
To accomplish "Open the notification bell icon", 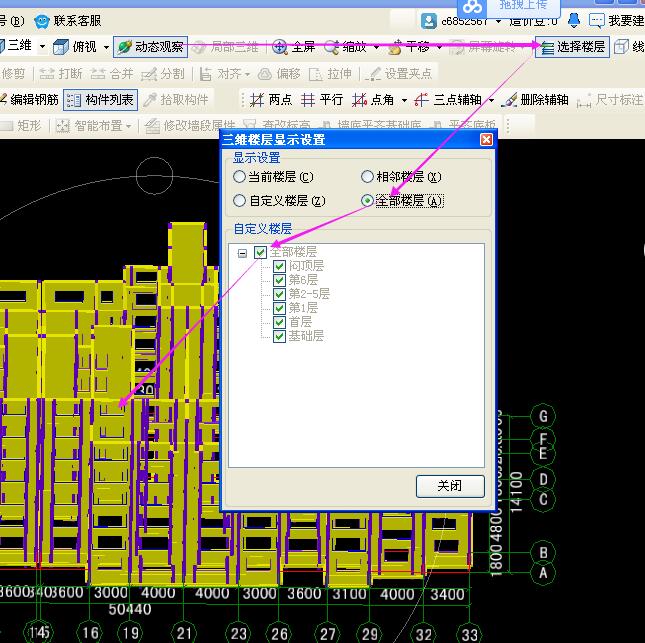I will 574,20.
